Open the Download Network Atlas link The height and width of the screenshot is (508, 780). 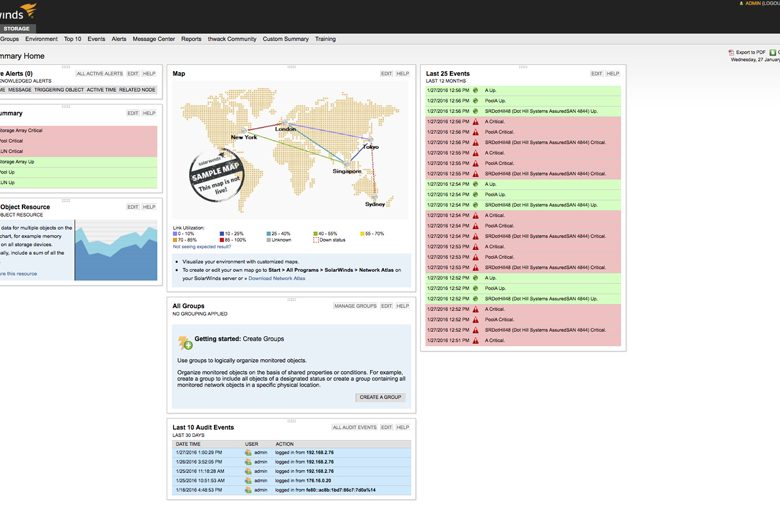277,279
